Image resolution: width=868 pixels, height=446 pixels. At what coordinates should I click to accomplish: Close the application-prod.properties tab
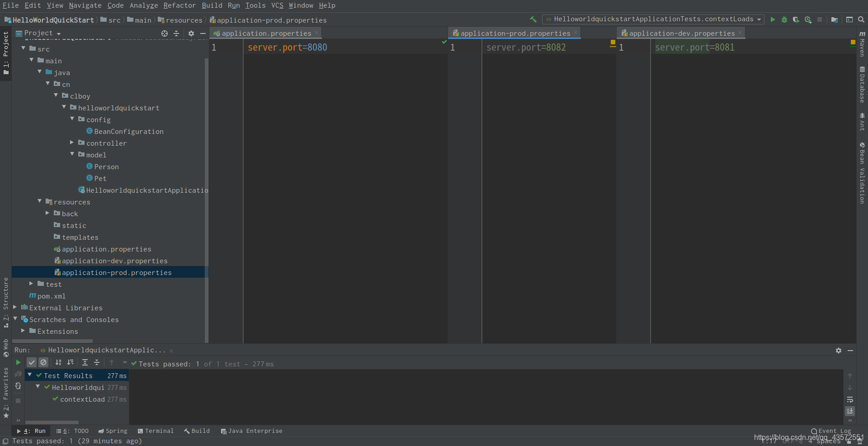[x=576, y=33]
